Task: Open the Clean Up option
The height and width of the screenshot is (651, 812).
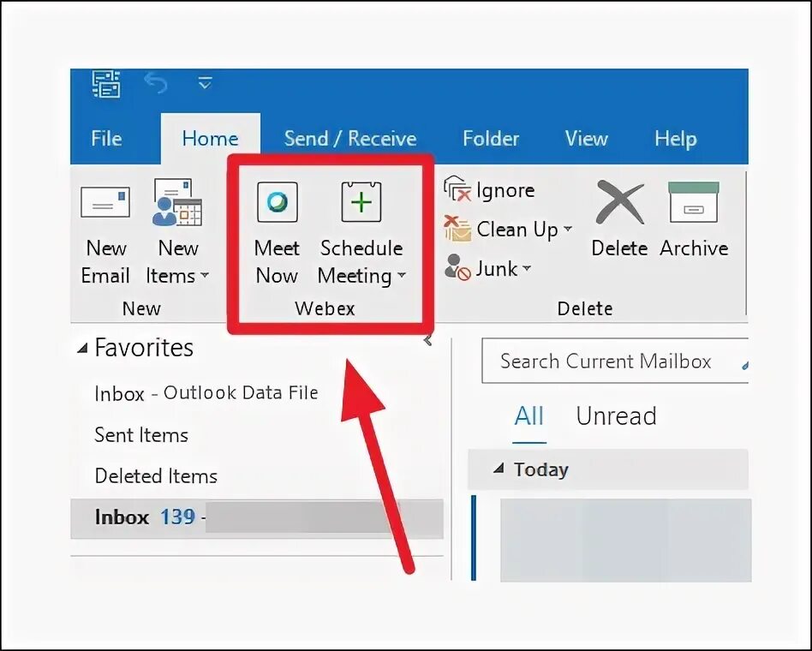Action: click(507, 229)
